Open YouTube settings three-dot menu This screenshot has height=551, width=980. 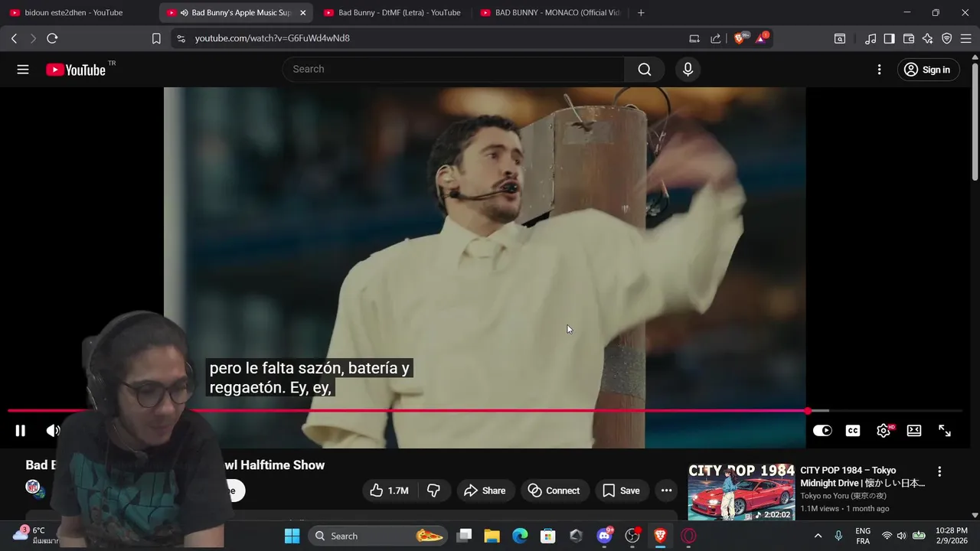click(x=879, y=70)
